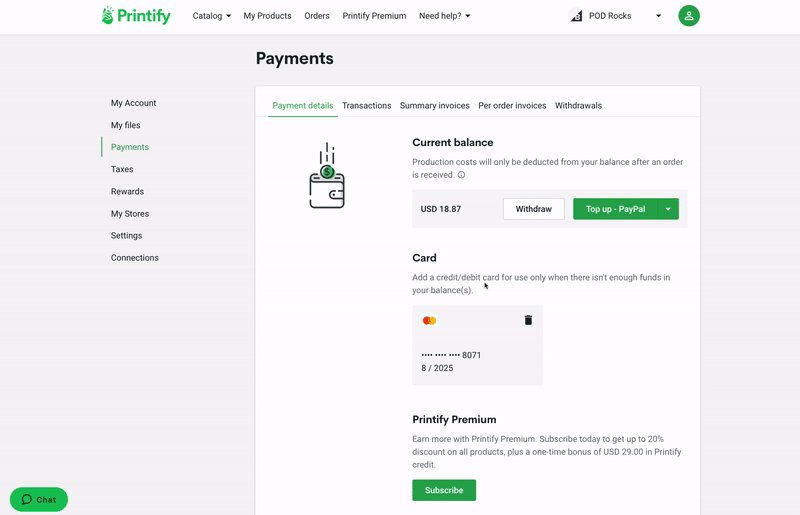
Task: Go to Taxes in the sidebar
Action: pos(122,169)
